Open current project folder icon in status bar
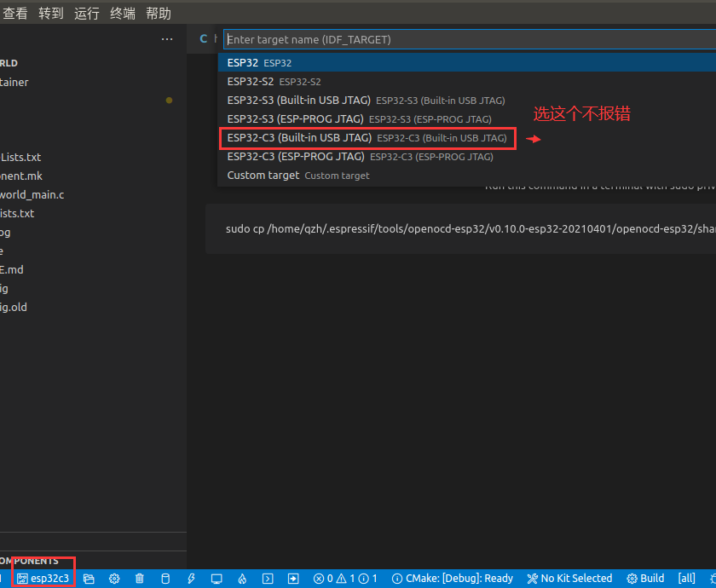Image resolution: width=716 pixels, height=588 pixels. (89, 579)
